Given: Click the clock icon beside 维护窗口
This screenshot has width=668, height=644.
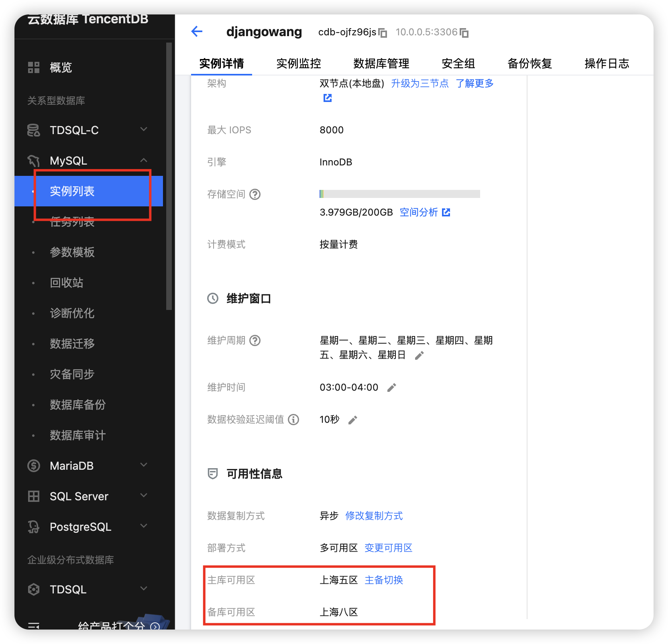Looking at the screenshot, I should coord(213,298).
